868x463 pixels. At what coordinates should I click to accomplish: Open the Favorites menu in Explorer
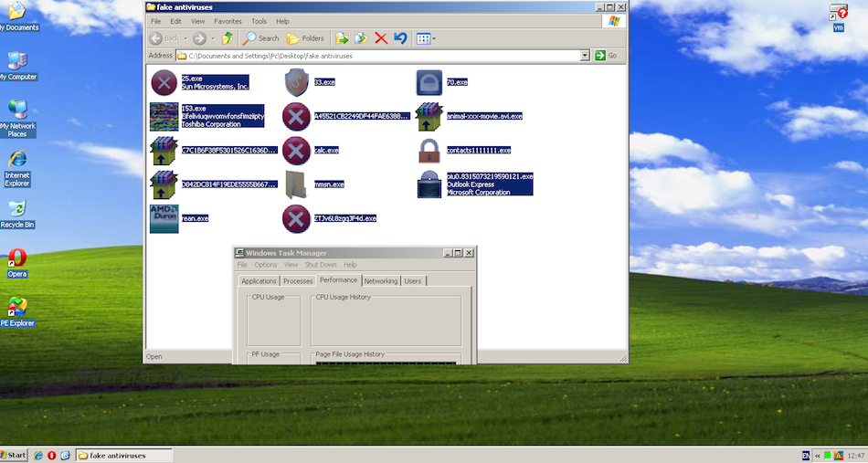(228, 21)
